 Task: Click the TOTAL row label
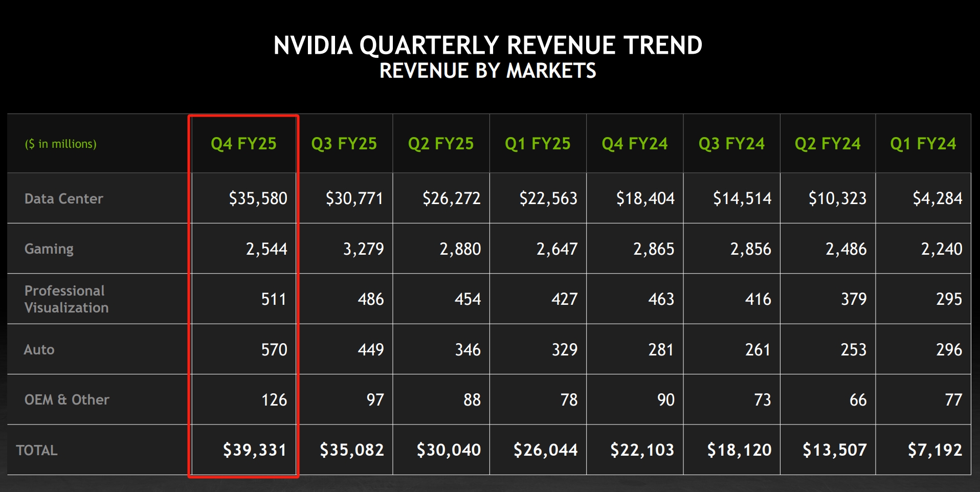pyautogui.click(x=37, y=450)
